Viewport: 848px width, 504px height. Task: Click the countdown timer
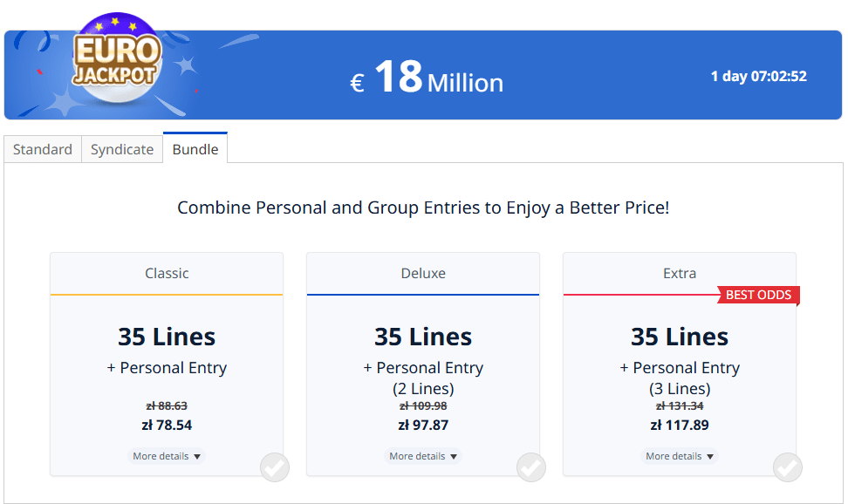click(x=759, y=76)
